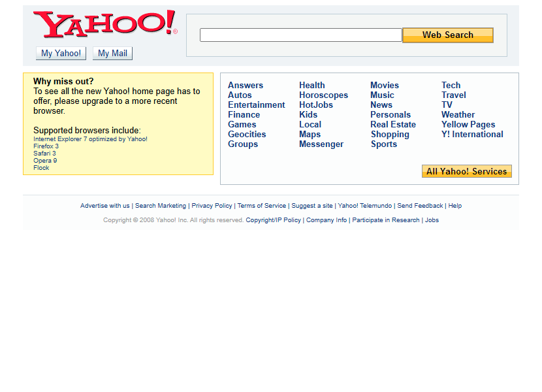Click Send Feedback link
The image size is (542, 392).
tap(420, 206)
